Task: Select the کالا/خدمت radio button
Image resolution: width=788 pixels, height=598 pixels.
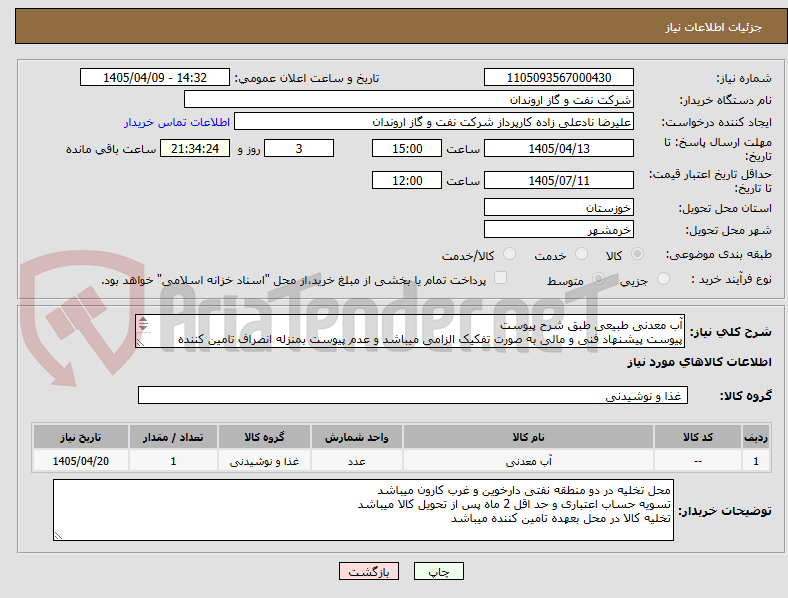Action: [510, 254]
